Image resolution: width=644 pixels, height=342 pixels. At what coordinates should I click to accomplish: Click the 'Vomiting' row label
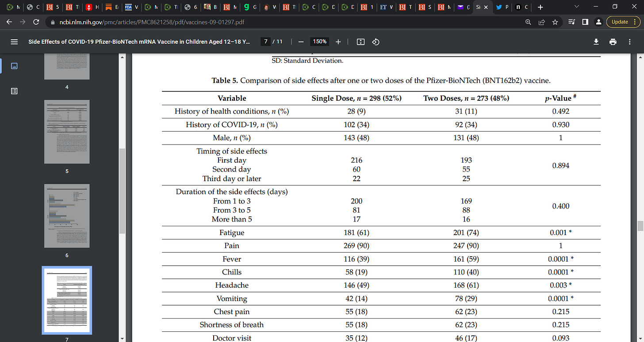[x=232, y=299]
